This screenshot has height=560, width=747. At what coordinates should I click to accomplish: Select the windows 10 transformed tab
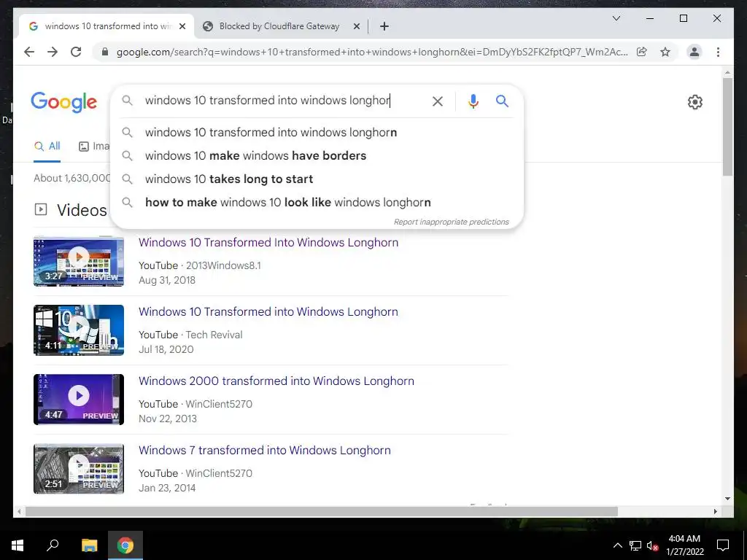pos(107,26)
